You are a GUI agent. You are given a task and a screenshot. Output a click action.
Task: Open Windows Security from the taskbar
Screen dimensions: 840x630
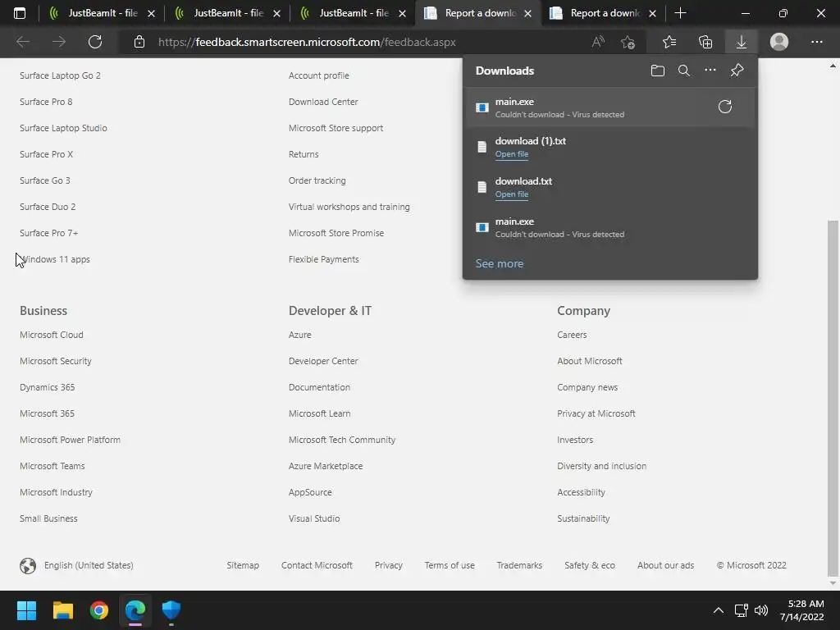pos(171,610)
